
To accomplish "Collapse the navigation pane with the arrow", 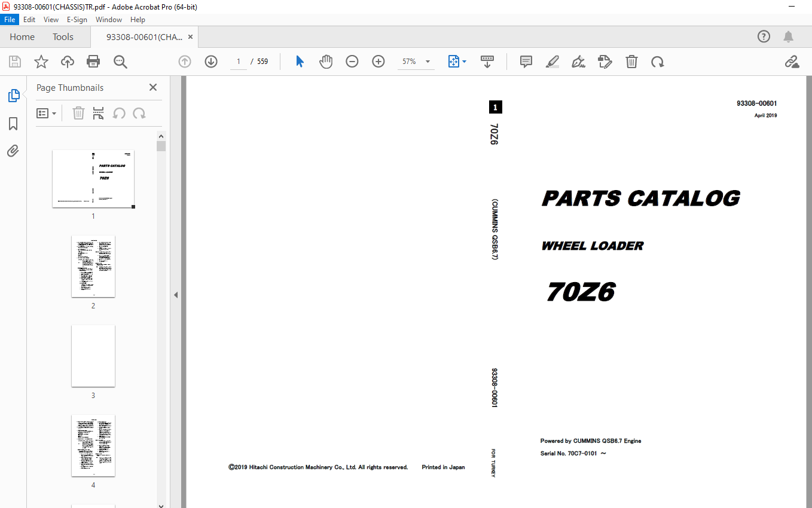I will pos(176,295).
